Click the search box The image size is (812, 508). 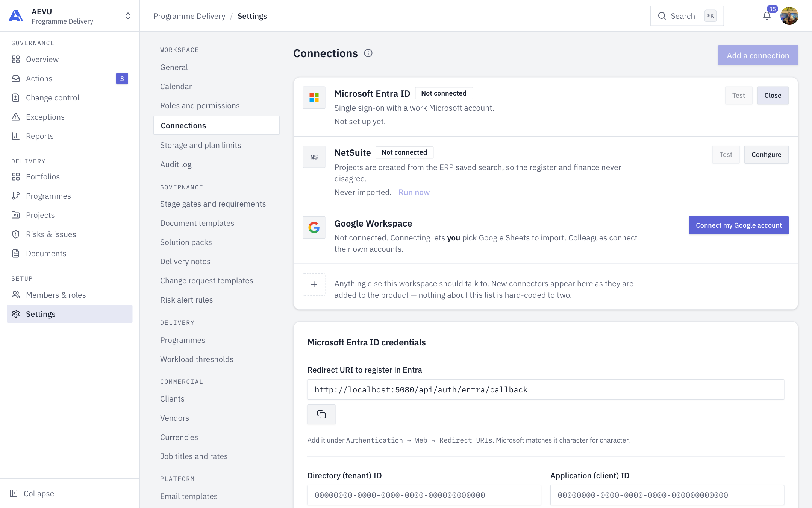click(687, 16)
